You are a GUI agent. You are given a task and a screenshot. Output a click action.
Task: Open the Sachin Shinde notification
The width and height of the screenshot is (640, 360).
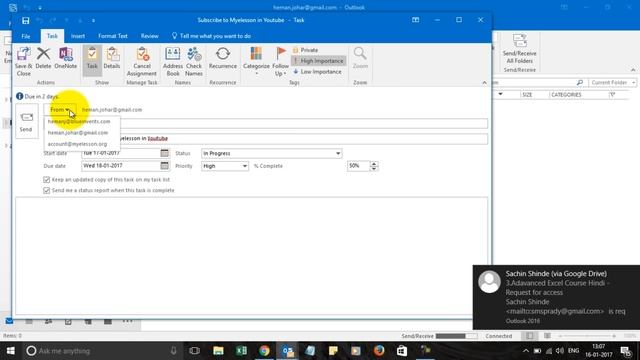tap(556, 297)
